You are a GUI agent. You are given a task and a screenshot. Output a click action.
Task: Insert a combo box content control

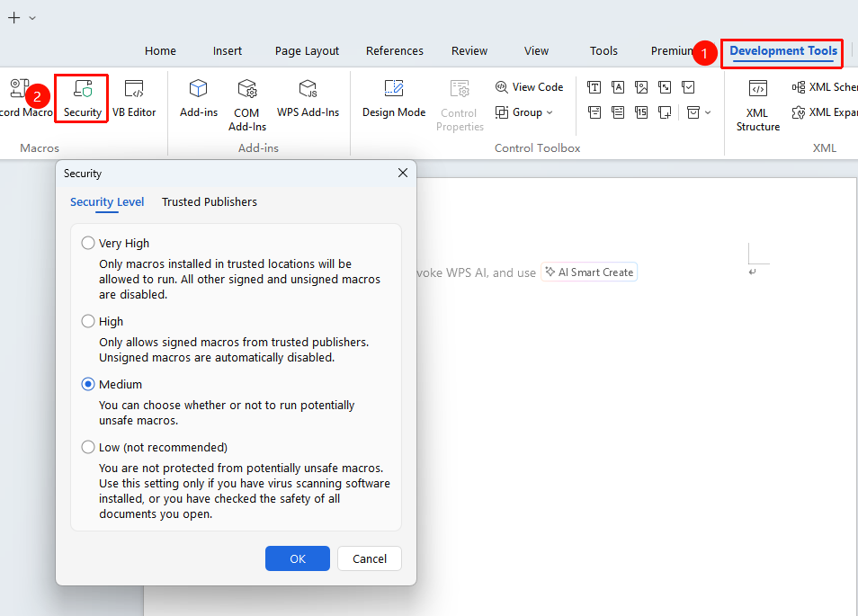click(x=594, y=112)
